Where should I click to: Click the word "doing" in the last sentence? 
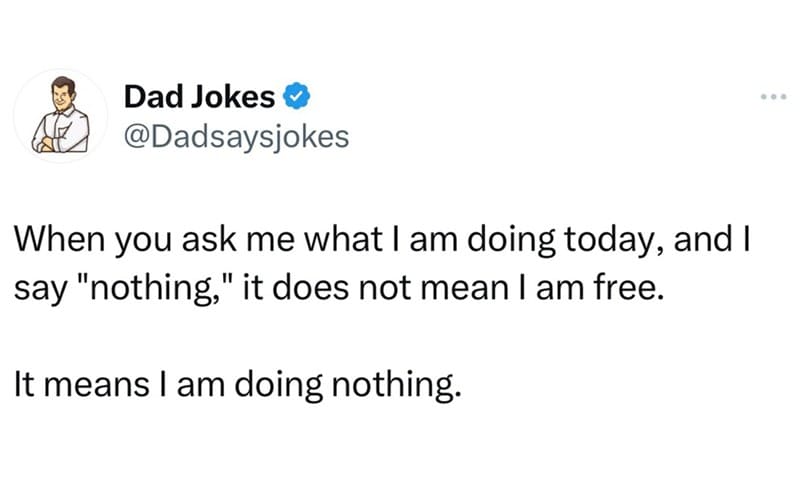coord(278,384)
